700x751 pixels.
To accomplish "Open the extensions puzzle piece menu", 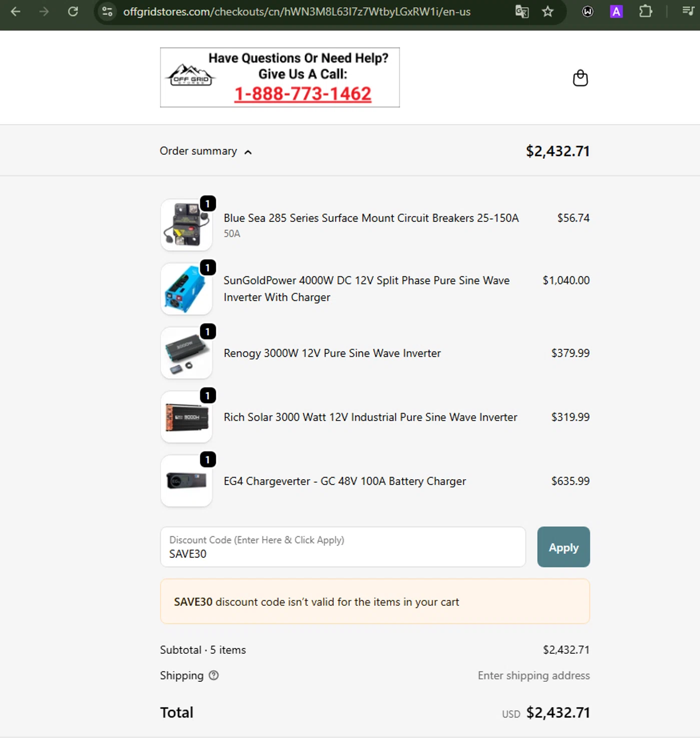I will [645, 12].
